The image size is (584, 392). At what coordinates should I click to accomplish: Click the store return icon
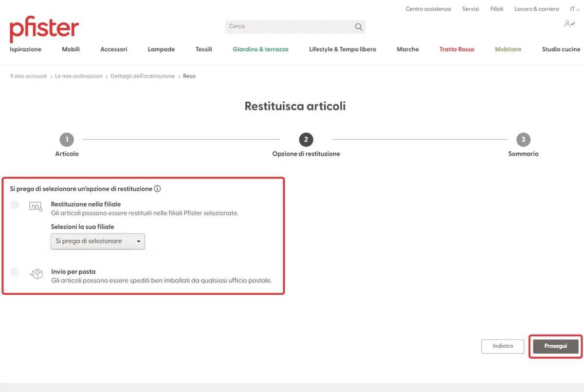tap(36, 206)
